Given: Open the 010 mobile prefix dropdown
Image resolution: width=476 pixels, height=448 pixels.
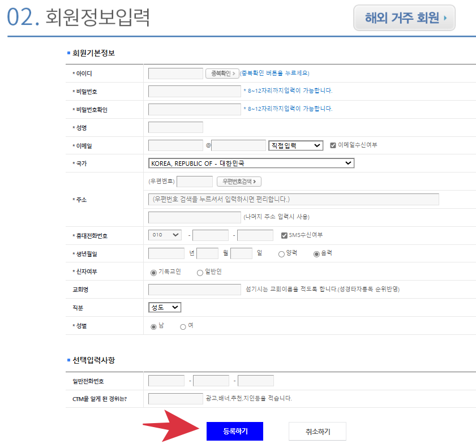Looking at the screenshot, I should 165,235.
